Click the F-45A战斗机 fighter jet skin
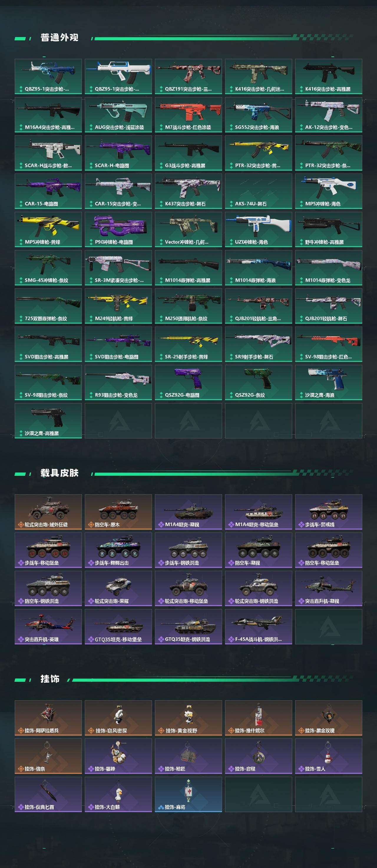This screenshot has height=868, width=377. 259,626
